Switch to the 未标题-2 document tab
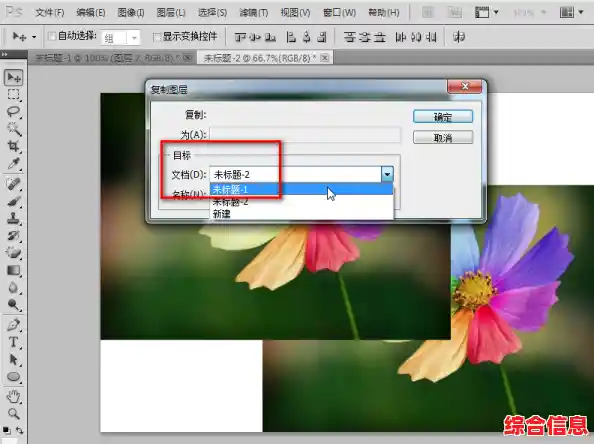The image size is (594, 444). (265, 58)
